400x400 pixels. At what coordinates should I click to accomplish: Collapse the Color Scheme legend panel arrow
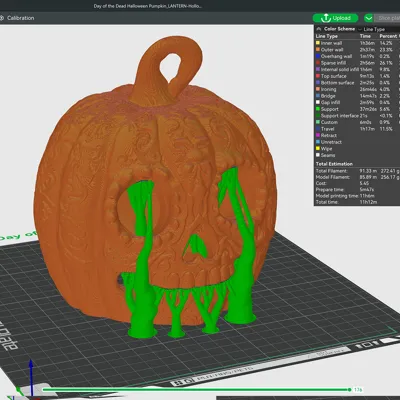pyautogui.click(x=319, y=29)
